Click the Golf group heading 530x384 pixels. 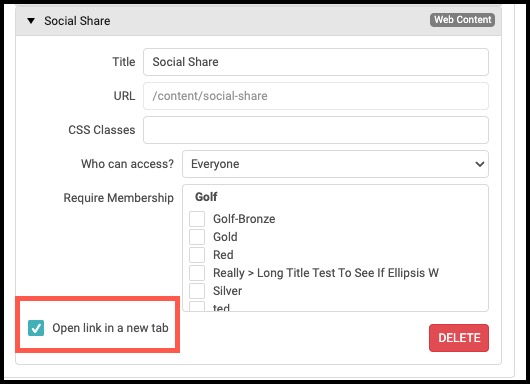tap(206, 197)
